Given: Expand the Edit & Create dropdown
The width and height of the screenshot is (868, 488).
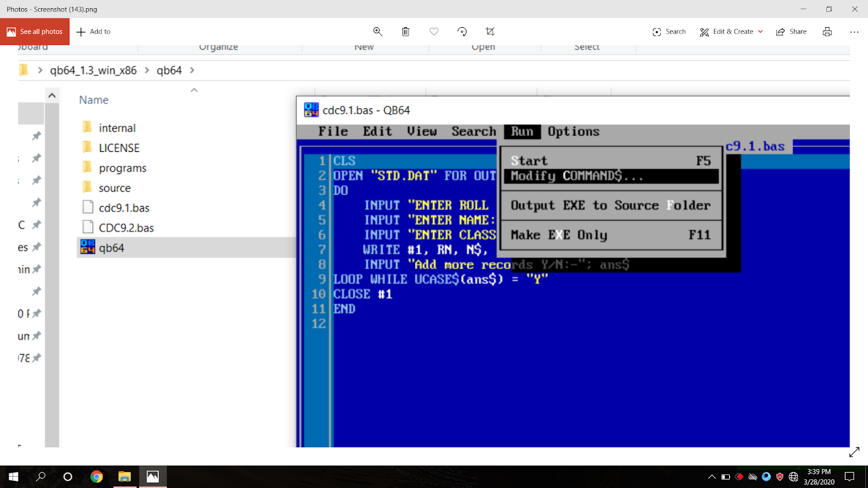Looking at the screenshot, I should tap(731, 31).
